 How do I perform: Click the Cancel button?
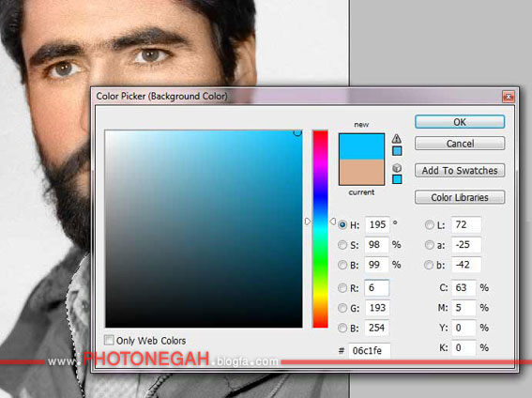pyautogui.click(x=460, y=144)
